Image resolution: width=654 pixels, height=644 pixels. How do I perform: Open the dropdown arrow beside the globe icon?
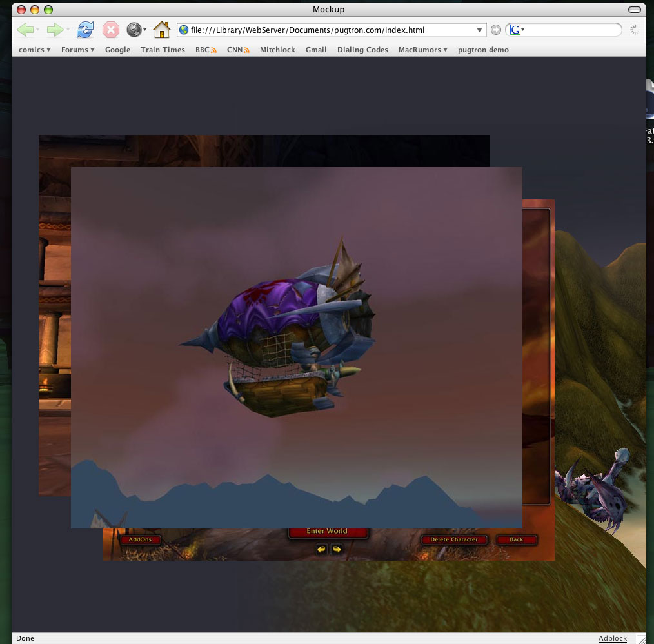144,30
